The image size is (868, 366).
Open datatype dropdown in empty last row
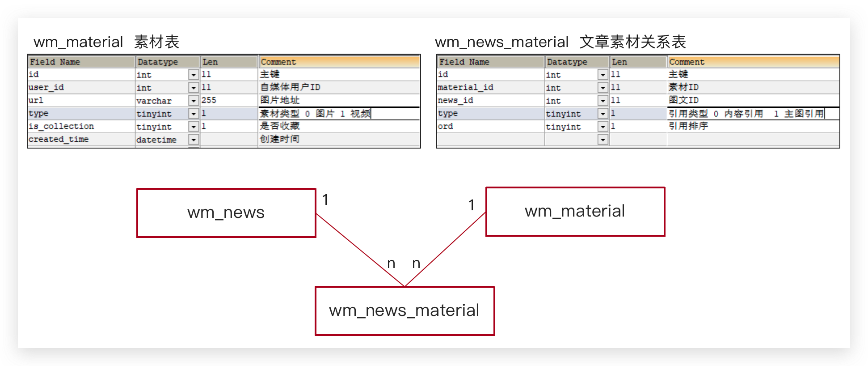[603, 140]
